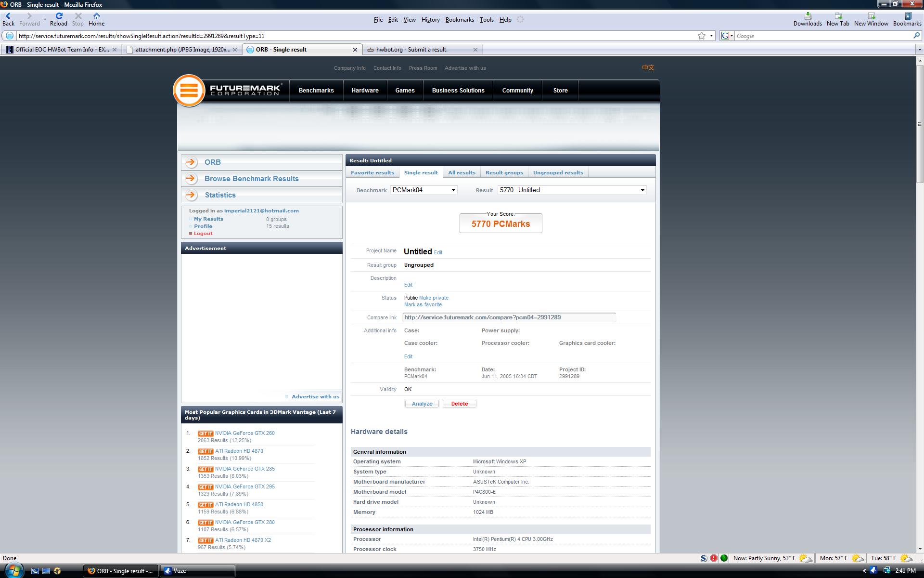
Task: Open the Benchmark PCMark04 dropdown
Action: point(423,190)
